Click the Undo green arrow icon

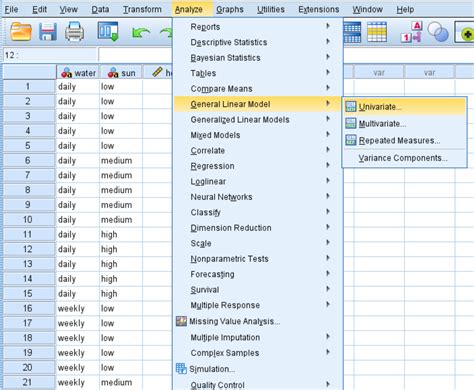coord(141,33)
